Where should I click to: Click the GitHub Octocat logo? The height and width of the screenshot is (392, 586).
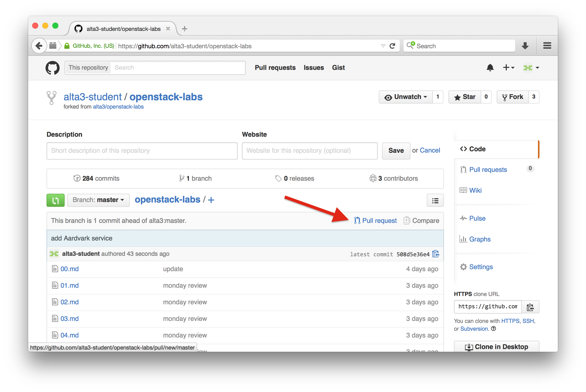[x=53, y=68]
